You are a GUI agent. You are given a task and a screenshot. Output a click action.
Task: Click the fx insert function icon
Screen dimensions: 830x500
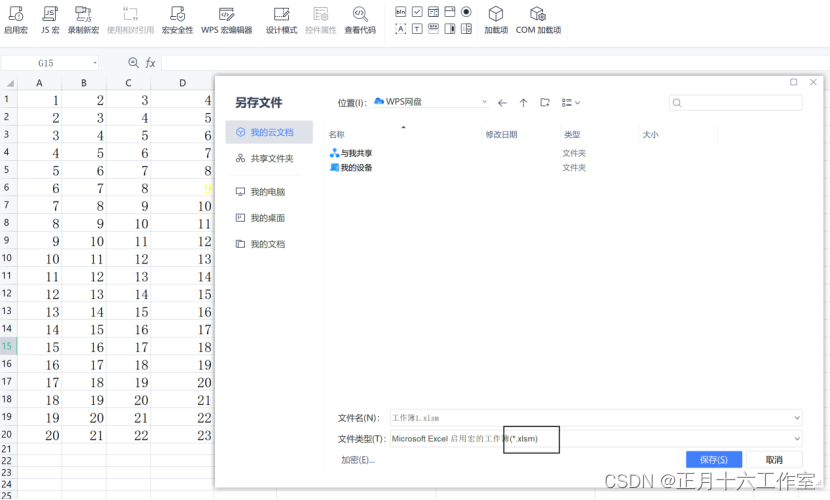(x=151, y=62)
